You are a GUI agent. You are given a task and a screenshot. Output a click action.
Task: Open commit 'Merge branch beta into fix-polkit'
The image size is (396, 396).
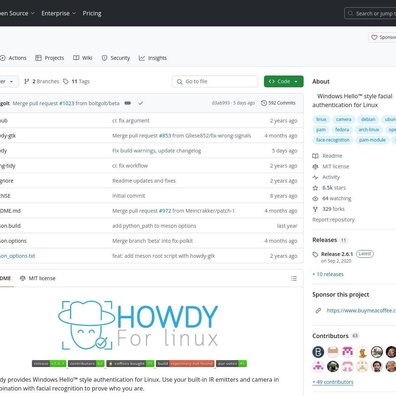point(152,241)
